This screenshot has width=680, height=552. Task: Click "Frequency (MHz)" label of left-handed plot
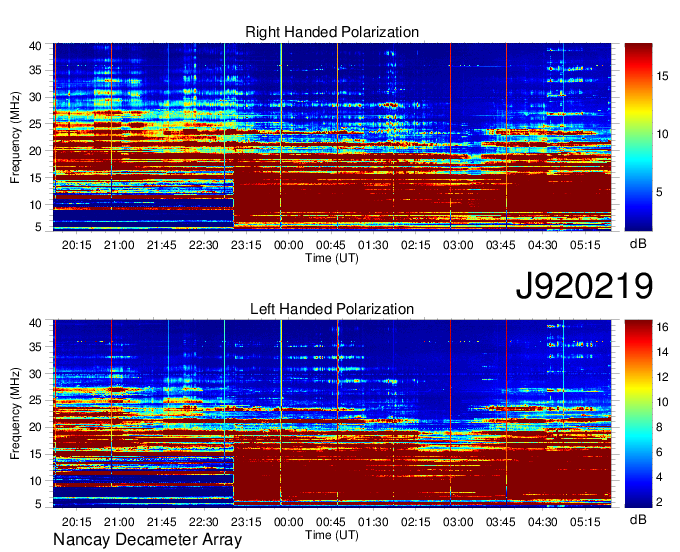(15, 414)
